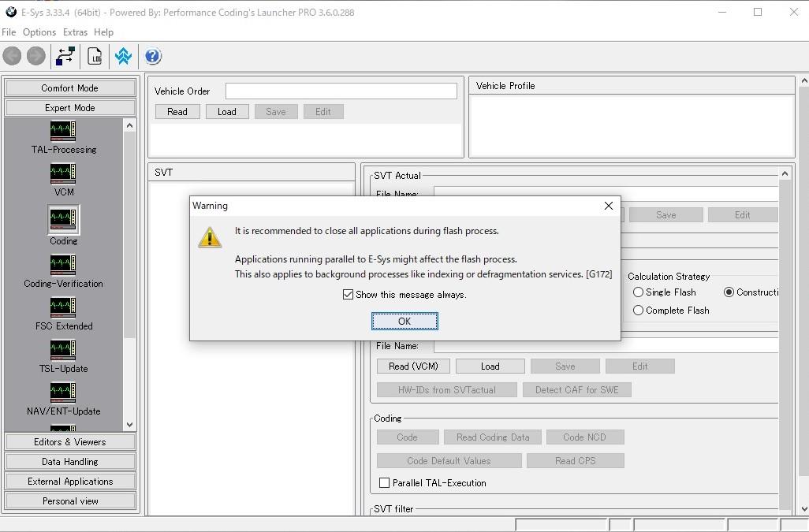Open Coding-Verification module icon
The width and height of the screenshot is (809, 532).
pos(63,265)
